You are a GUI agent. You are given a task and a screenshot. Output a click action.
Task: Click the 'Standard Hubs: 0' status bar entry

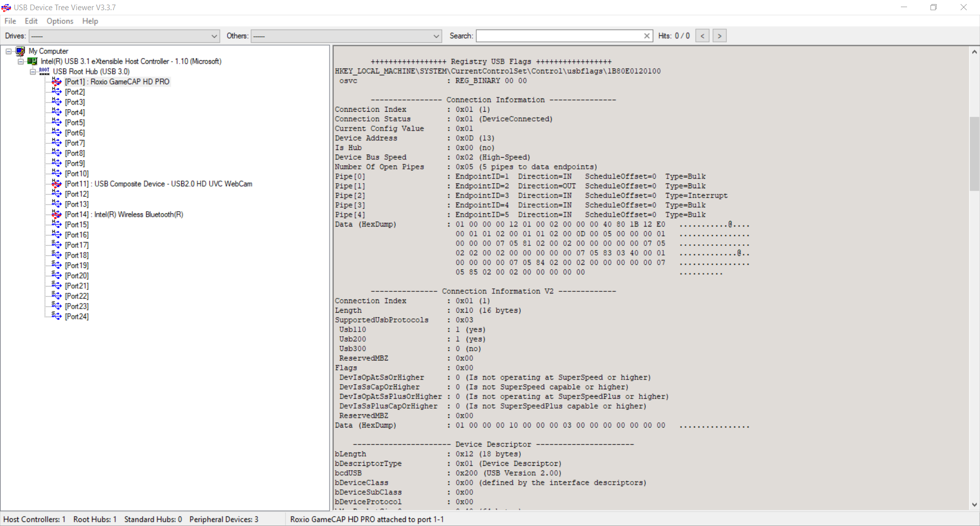[153, 519]
